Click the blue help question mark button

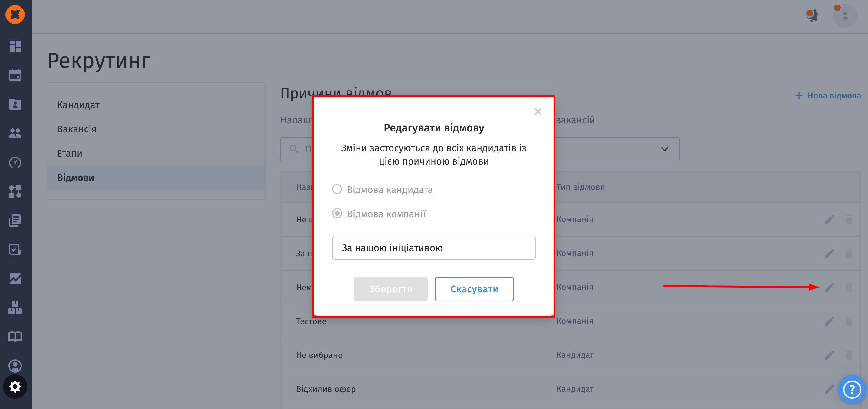click(x=852, y=389)
